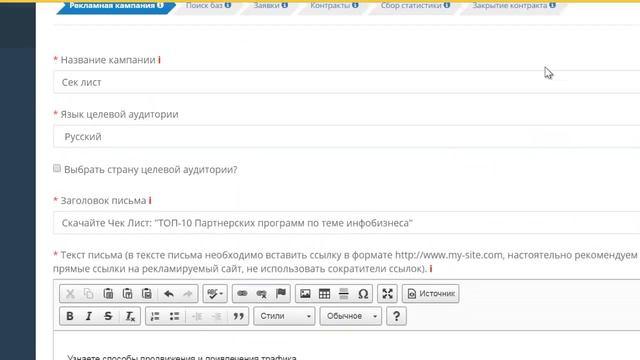This screenshot has width=640, height=360.
Task: Increase indent in the editor
Action: 217,316
